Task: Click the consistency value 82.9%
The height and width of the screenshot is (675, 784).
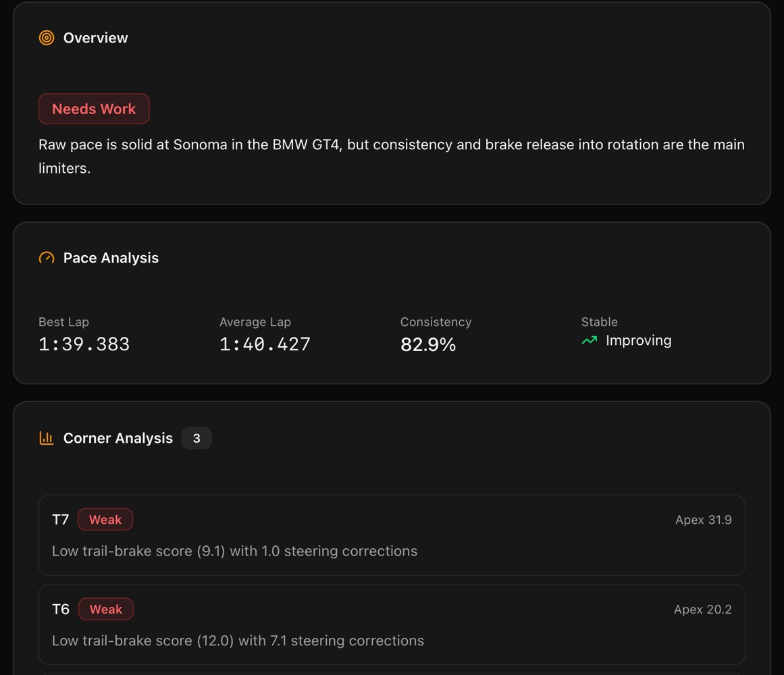Action: tap(428, 344)
